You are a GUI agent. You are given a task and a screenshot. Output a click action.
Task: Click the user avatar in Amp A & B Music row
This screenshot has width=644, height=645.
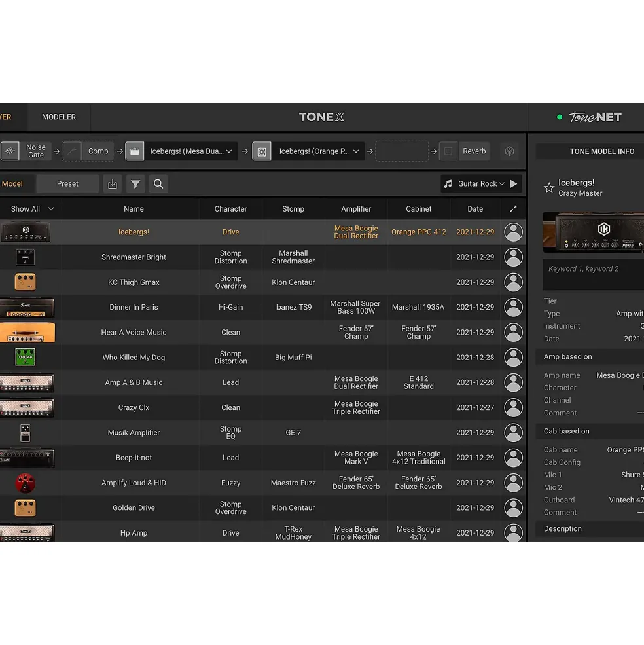coord(514,382)
